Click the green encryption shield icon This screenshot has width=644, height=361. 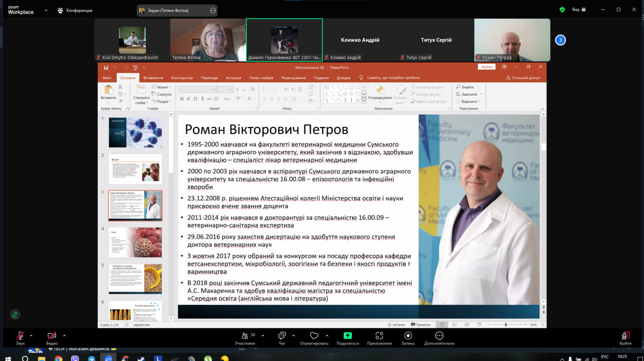coord(562,10)
